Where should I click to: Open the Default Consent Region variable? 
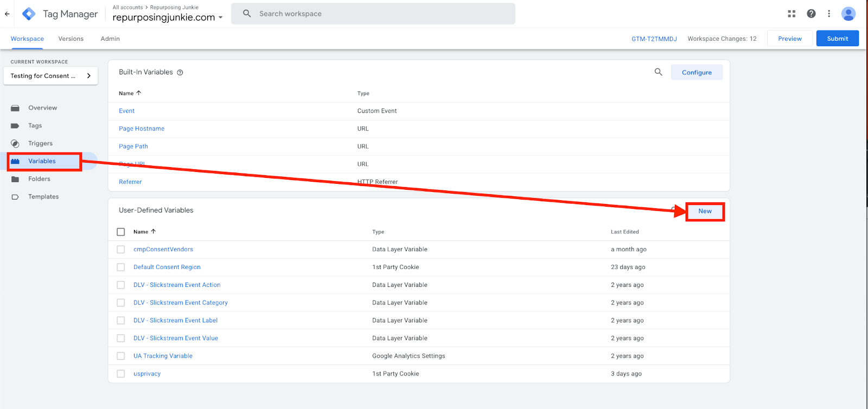click(167, 267)
